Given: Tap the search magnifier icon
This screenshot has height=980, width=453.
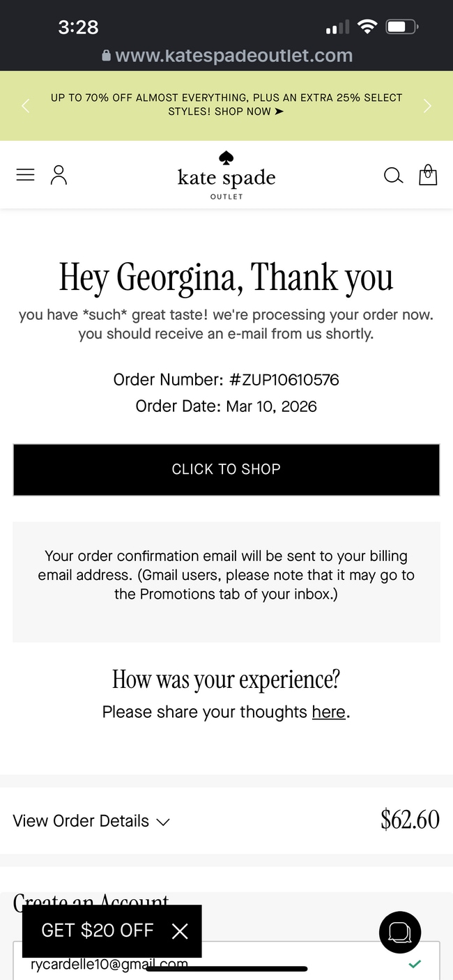Looking at the screenshot, I should point(393,176).
